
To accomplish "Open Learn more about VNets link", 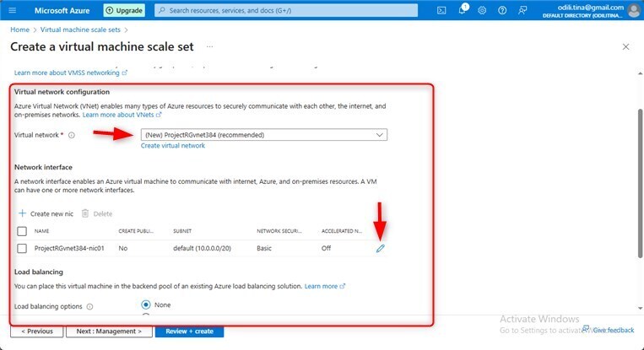I will [x=122, y=115].
